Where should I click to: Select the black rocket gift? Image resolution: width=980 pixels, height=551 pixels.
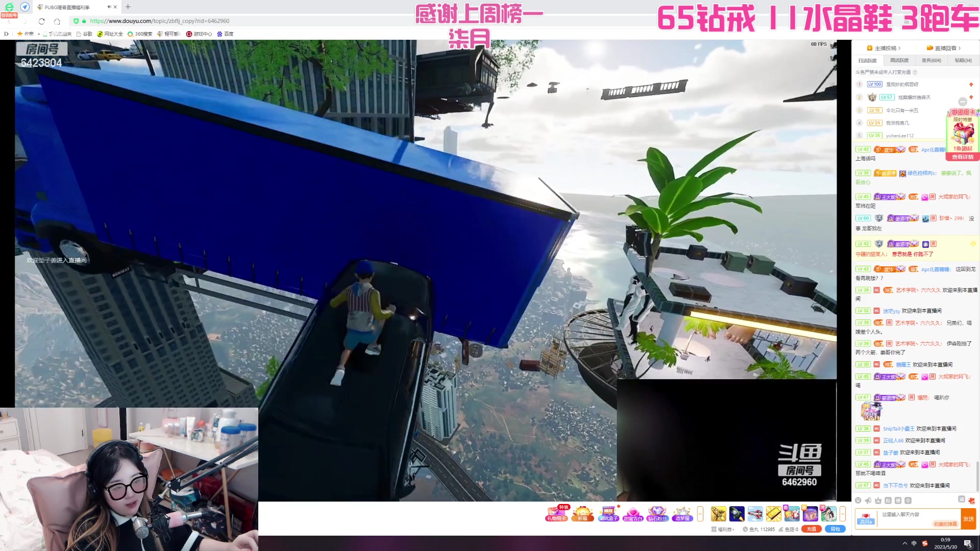(x=737, y=514)
